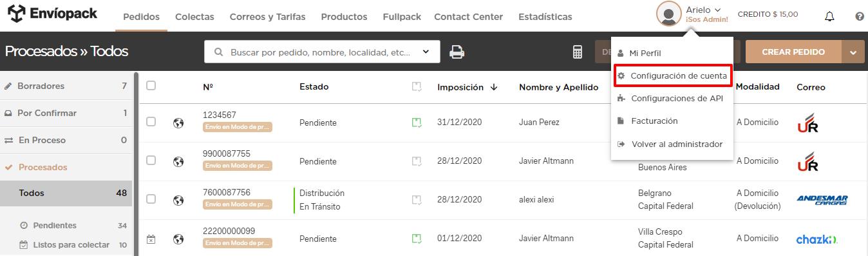Viewport: 868px width, 256px height.
Task: Click the Enviopack logo
Action: [53, 12]
